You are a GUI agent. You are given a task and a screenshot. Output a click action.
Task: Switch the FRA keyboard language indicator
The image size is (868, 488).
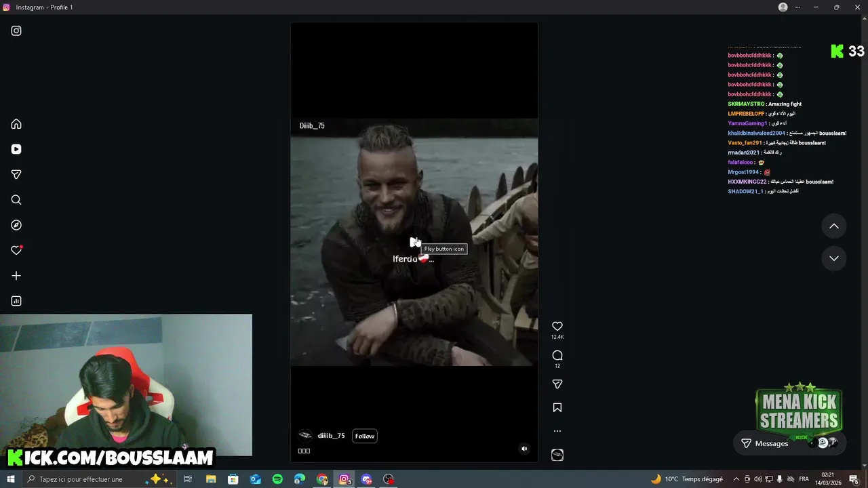(804, 479)
